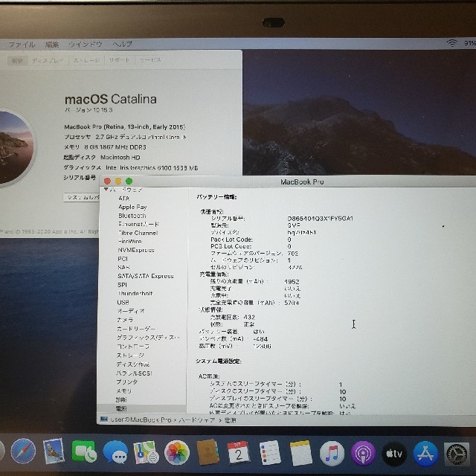Open Notes app in the Dock
The width and height of the screenshot is (476, 476).
pos(300,453)
